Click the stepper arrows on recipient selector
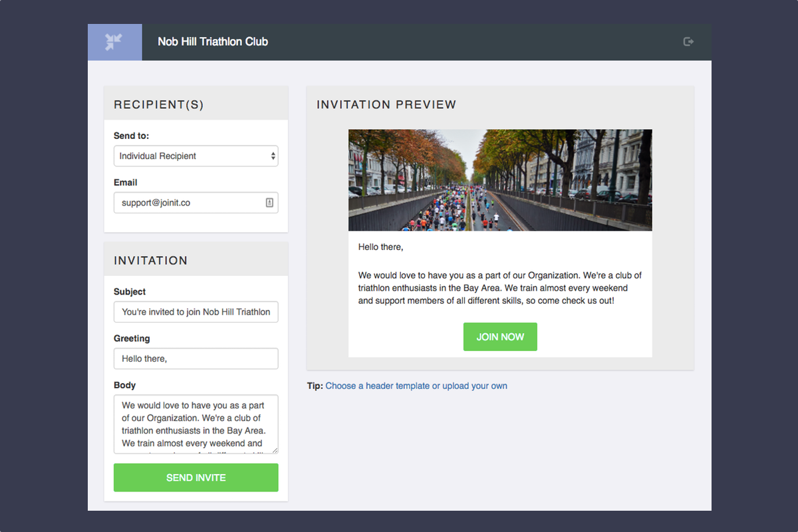This screenshot has height=532, width=798. tap(271, 156)
